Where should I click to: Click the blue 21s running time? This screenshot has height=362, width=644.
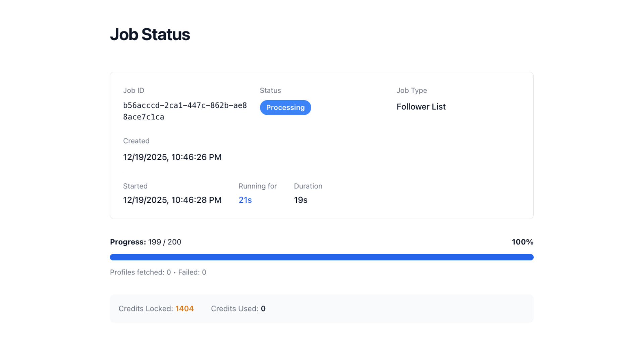point(245,200)
